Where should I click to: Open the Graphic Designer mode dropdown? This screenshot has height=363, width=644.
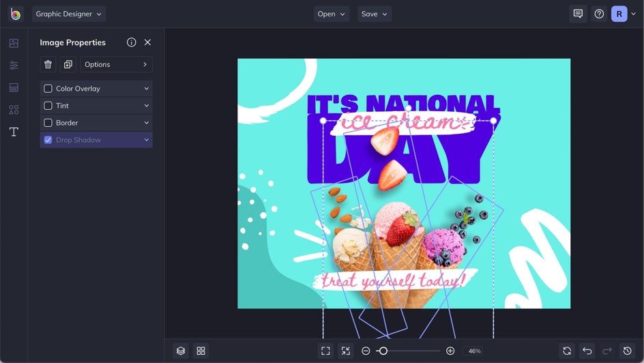(x=69, y=14)
